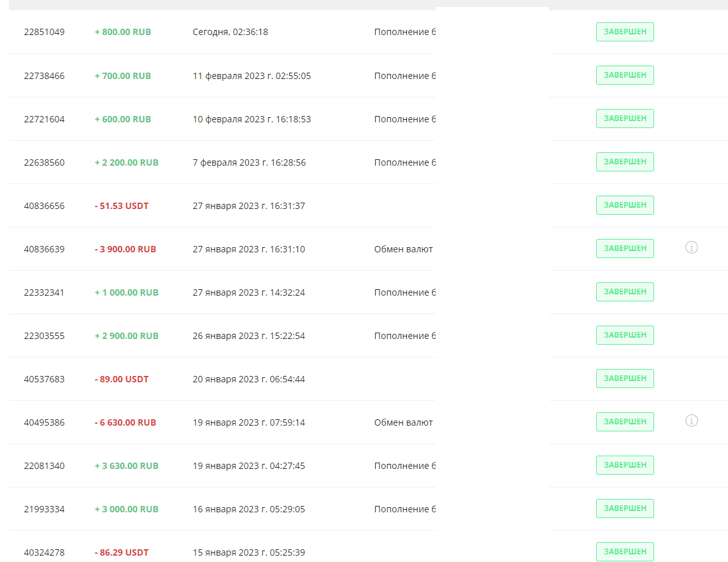
Task: Click info icon for transaction 40836639
Action: [x=691, y=248]
